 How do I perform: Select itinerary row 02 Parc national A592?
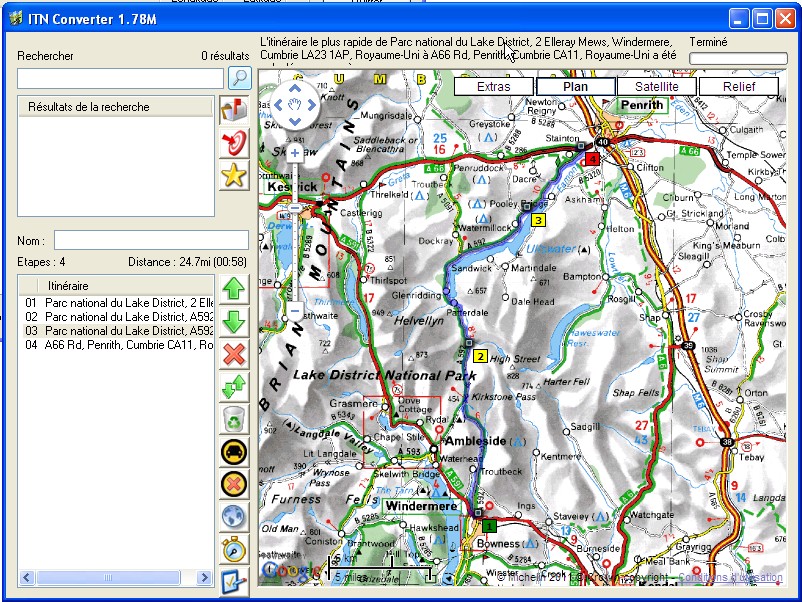pos(117,317)
